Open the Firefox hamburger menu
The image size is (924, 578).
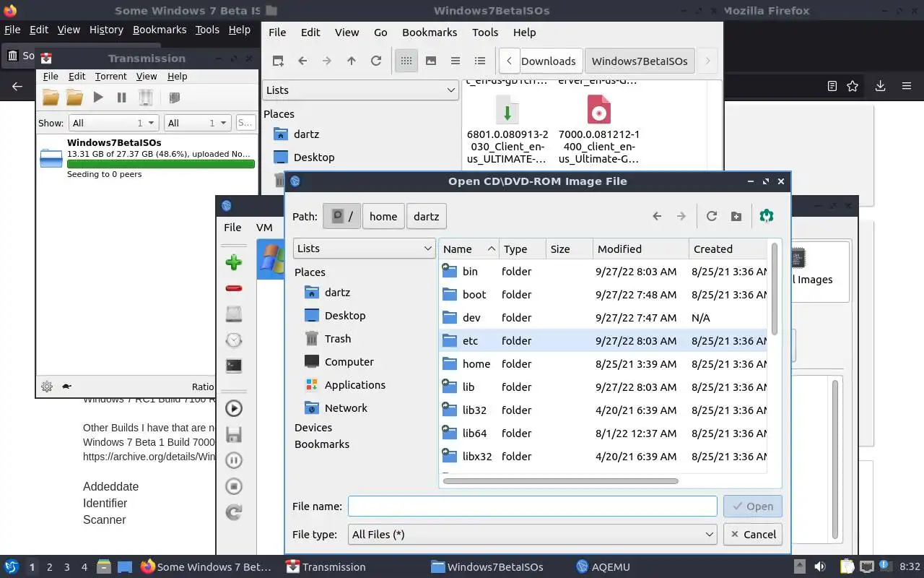pos(907,86)
